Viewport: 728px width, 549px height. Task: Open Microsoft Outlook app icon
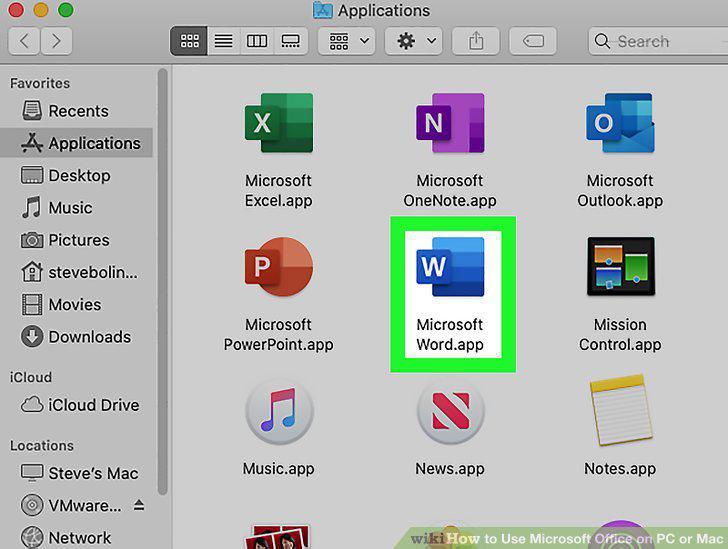[620, 123]
